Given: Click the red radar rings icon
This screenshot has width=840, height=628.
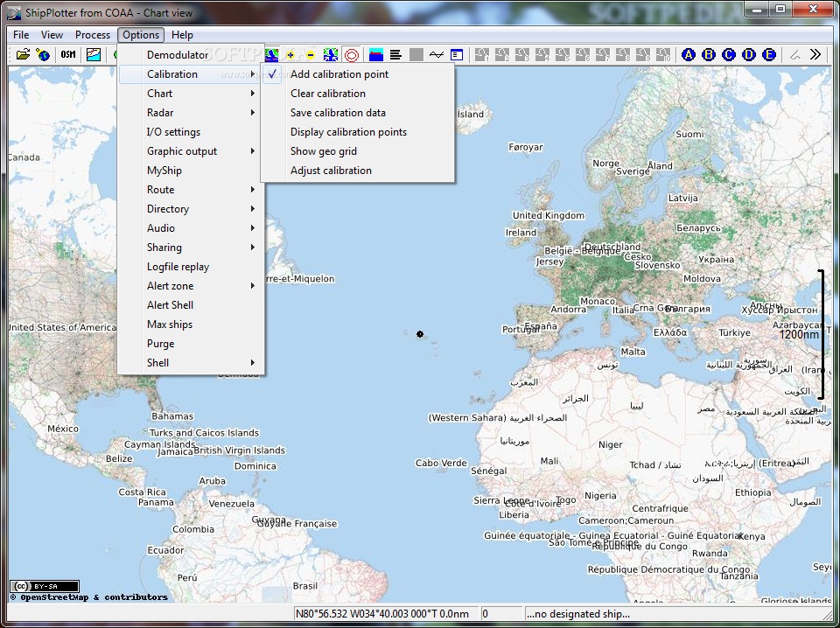Looking at the screenshot, I should coord(352,54).
